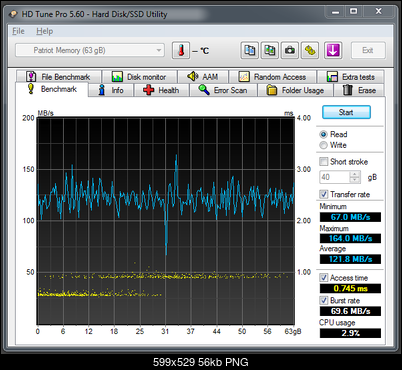Click the Average 121.8 MB/s value
The height and width of the screenshot is (370, 402).
(350, 259)
